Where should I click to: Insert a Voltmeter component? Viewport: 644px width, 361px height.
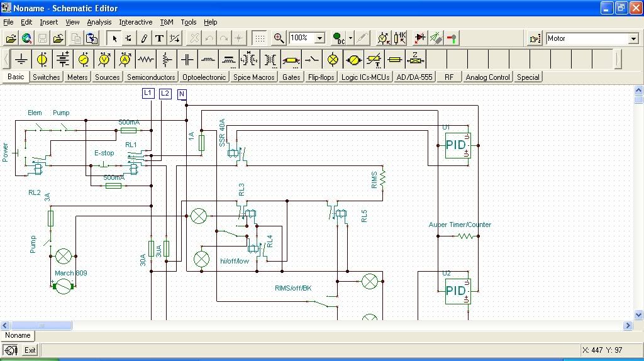pyautogui.click(x=104, y=60)
